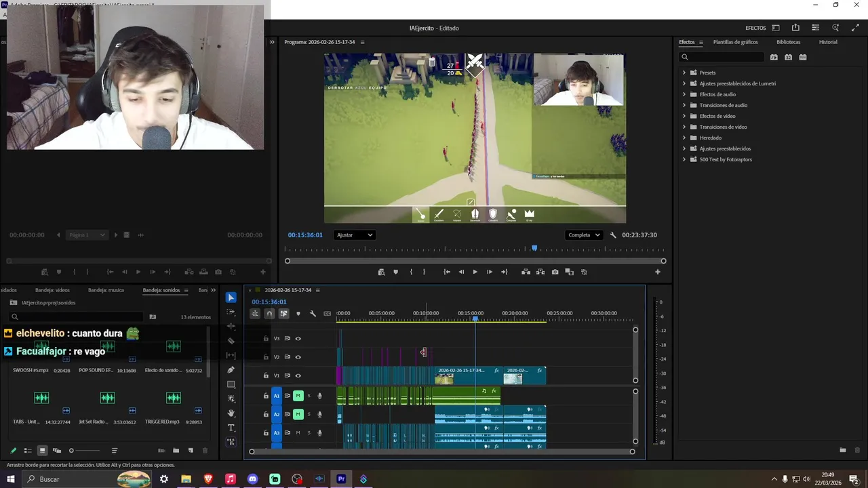The height and width of the screenshot is (488, 868).
Task: Mute audio track A3
Action: tap(298, 432)
